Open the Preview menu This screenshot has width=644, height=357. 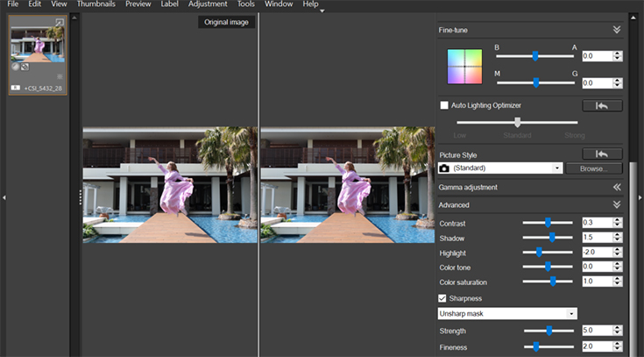[138, 4]
